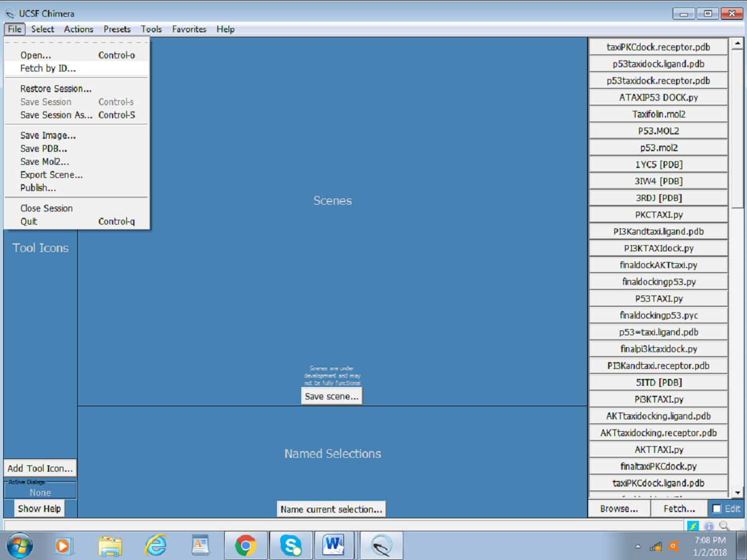The width and height of the screenshot is (747, 560).
Task: Enable the Edit checkbox
Action: pos(716,508)
